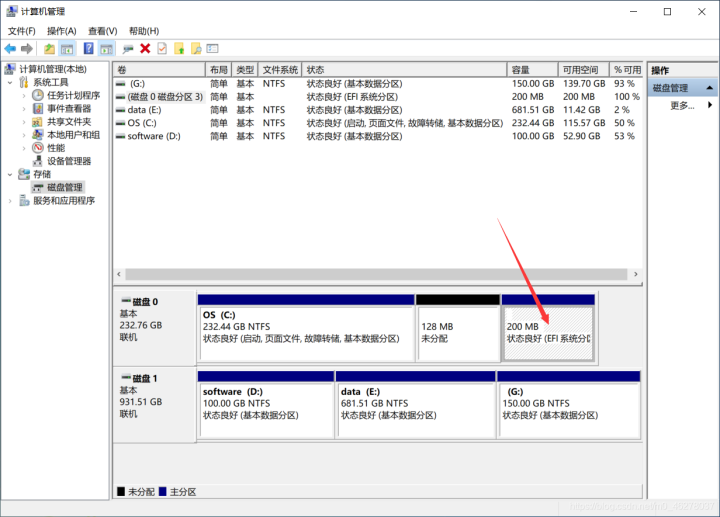This screenshot has width=720, height=517.
Task: Sort by the 状态 column header
Action: point(405,70)
